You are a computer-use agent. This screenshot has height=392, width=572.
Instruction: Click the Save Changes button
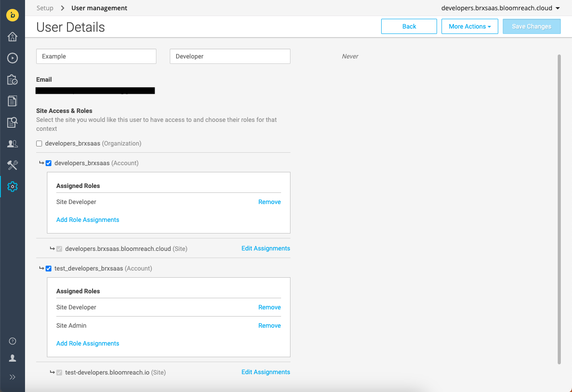532,26
